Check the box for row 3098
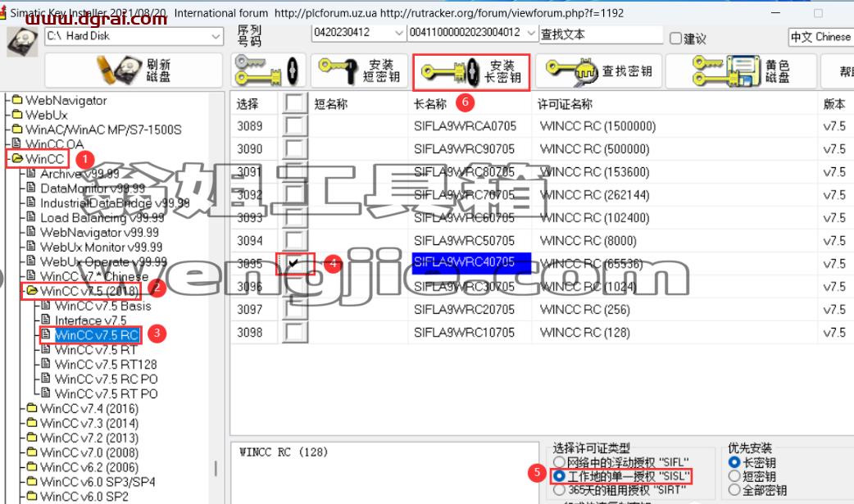The image size is (854, 504). pos(294,332)
